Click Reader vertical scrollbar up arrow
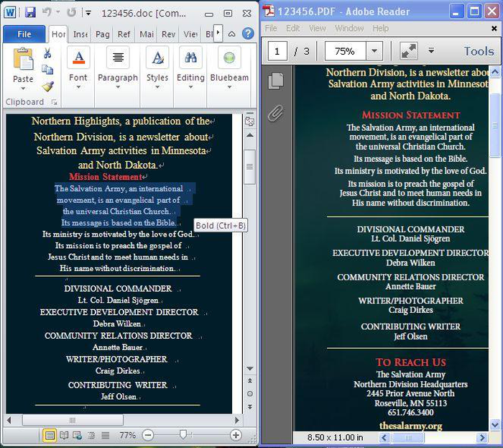The image size is (503, 448). [495, 72]
